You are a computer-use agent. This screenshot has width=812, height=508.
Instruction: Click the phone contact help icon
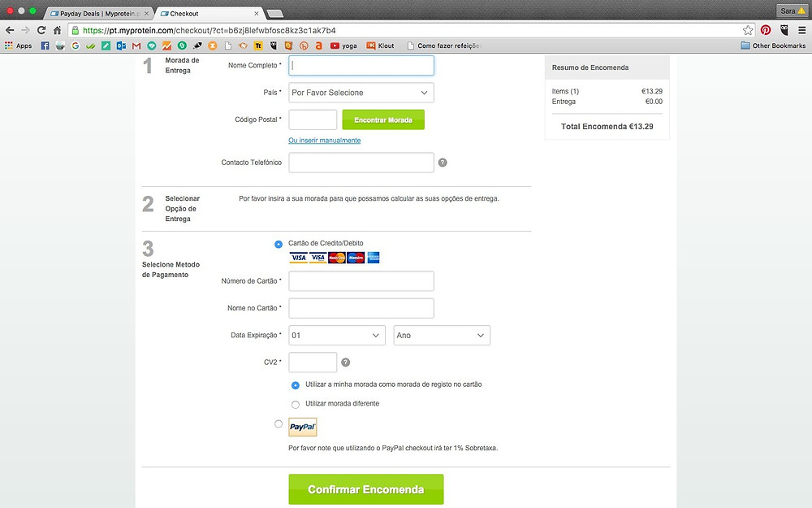pyautogui.click(x=443, y=163)
